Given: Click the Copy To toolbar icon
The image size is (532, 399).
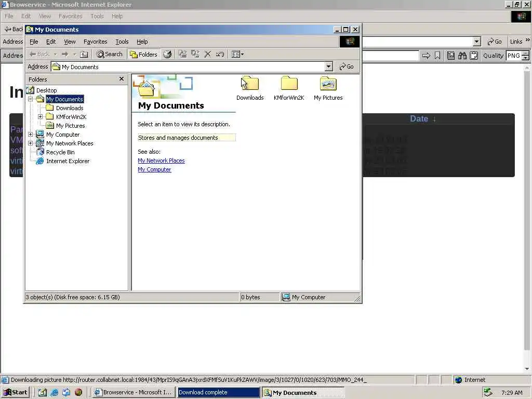Looking at the screenshot, I should click(195, 54).
